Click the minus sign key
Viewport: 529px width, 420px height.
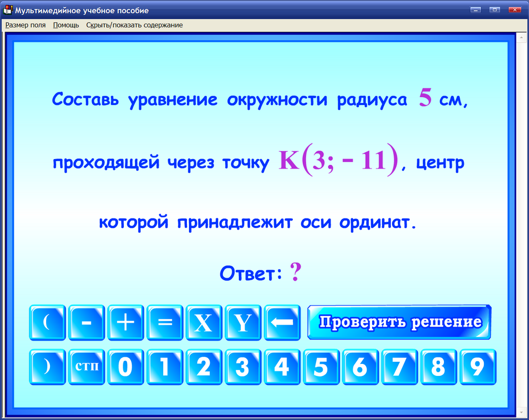(x=86, y=322)
